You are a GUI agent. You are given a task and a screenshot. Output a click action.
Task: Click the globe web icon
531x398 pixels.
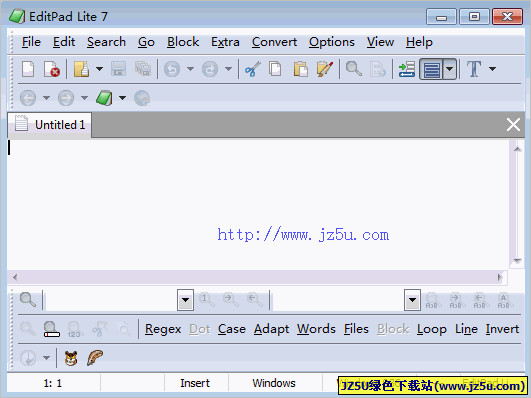click(x=142, y=98)
